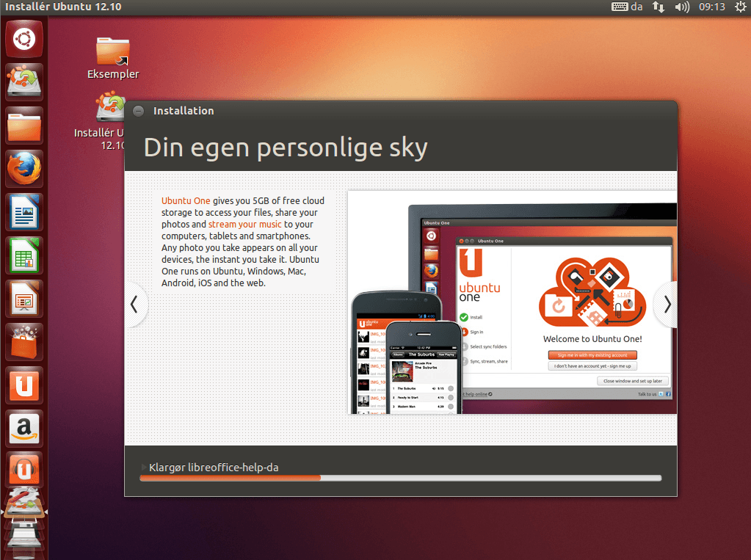Click the stream your music link
The image size is (751, 560).
click(244, 225)
